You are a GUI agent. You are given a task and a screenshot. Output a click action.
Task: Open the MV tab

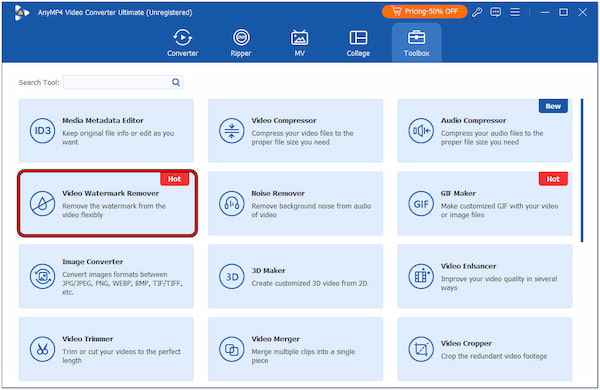(x=300, y=43)
